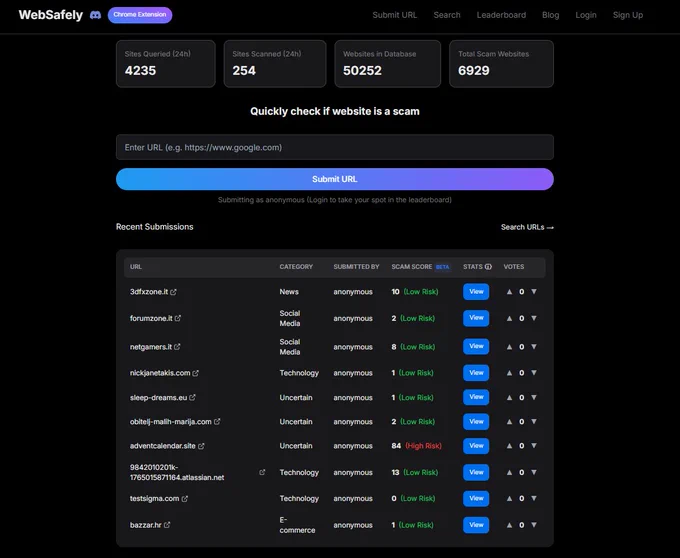Image resolution: width=680 pixels, height=558 pixels.
Task: Click the Chrome Extension badge button
Action: pyautogui.click(x=140, y=15)
